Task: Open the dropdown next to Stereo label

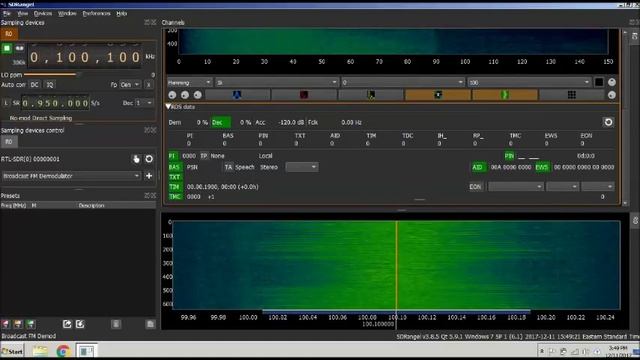Action: pos(302,167)
